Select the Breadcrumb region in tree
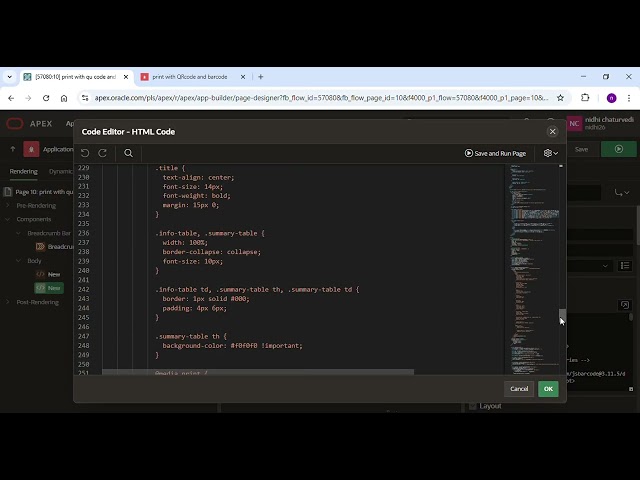The height and width of the screenshot is (480, 640). point(54,247)
